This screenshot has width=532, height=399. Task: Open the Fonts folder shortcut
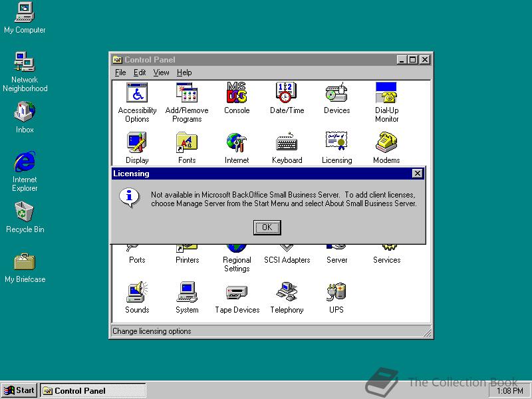(187, 148)
